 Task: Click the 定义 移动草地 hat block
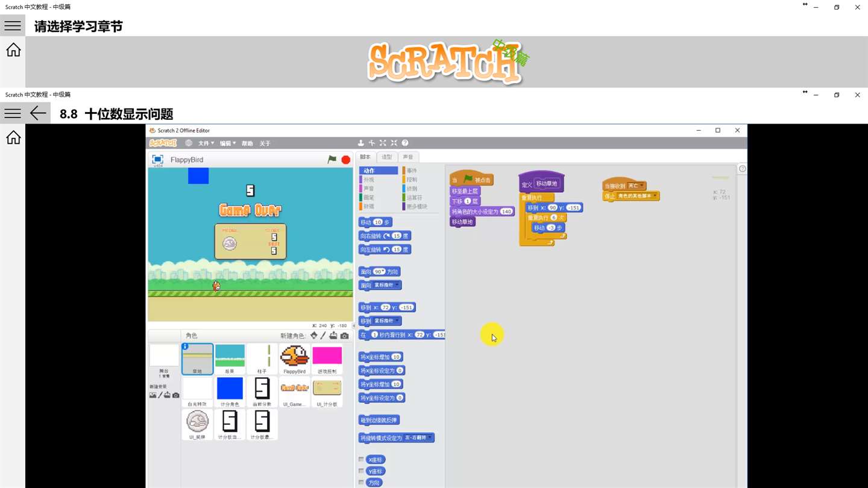click(541, 183)
